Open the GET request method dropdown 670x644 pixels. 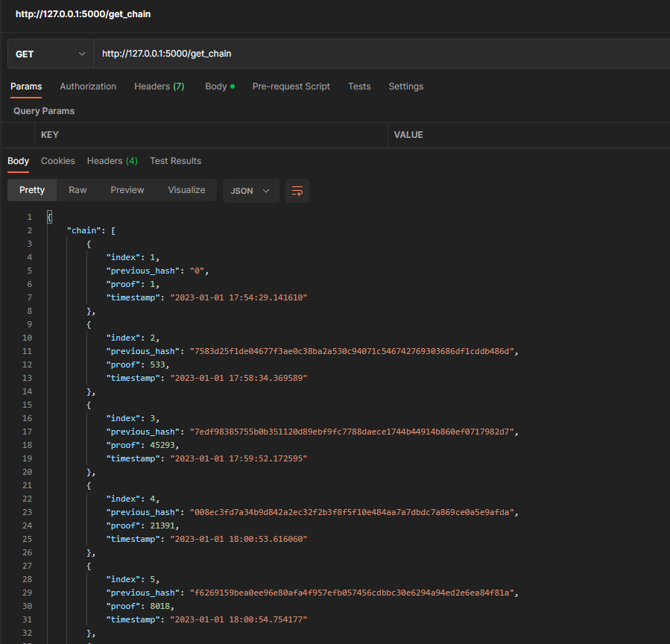[x=48, y=53]
